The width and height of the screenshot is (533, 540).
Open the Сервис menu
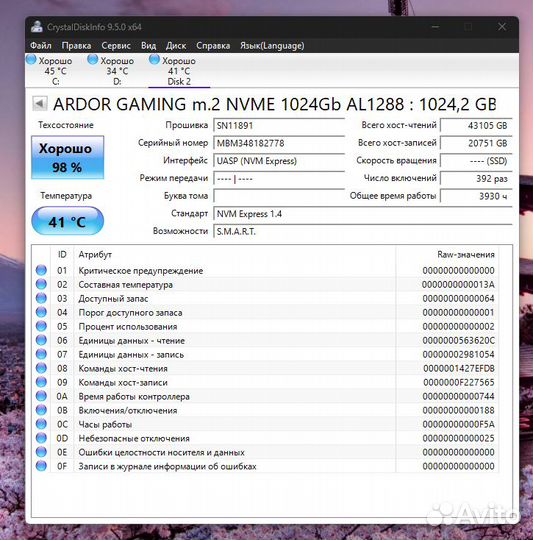pos(116,45)
